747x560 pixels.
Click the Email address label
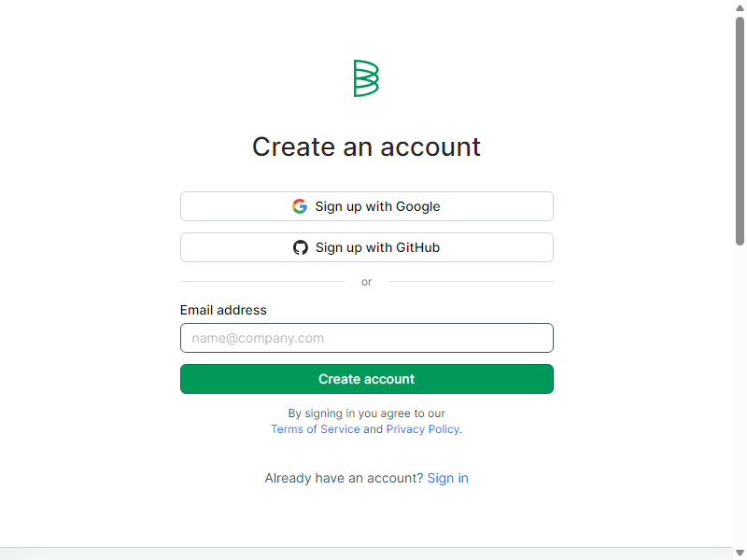click(223, 310)
